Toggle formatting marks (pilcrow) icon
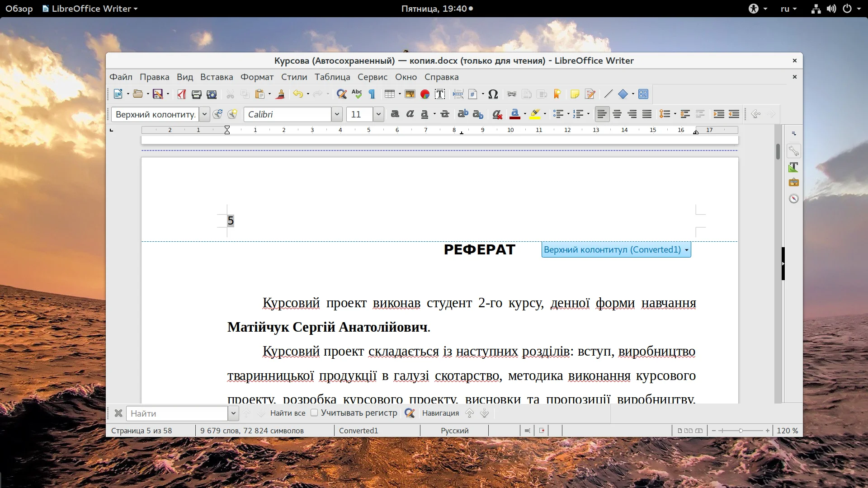This screenshot has height=488, width=868. 372,94
